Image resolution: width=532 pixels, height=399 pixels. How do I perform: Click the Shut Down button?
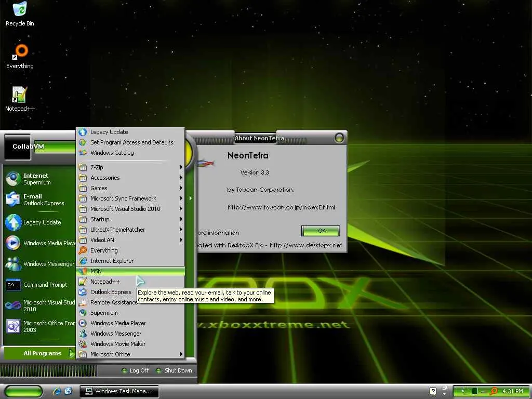[175, 370]
